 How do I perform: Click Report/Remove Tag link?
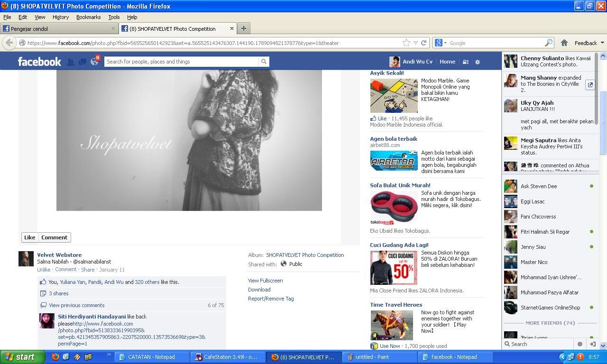271,299
